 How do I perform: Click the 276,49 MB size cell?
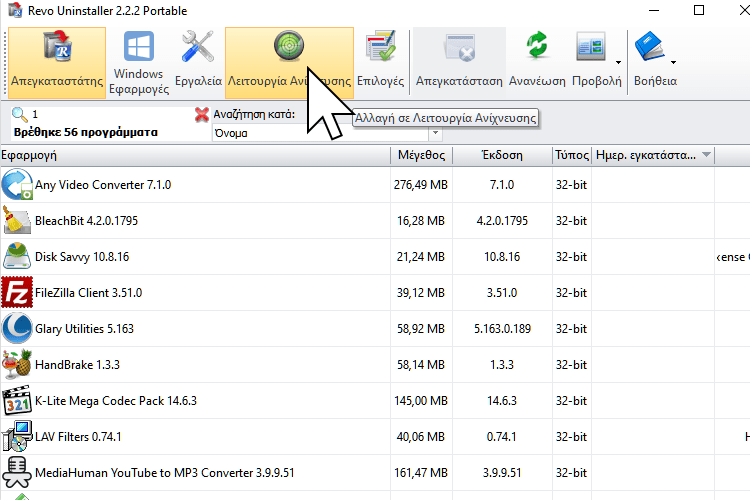[421, 185]
